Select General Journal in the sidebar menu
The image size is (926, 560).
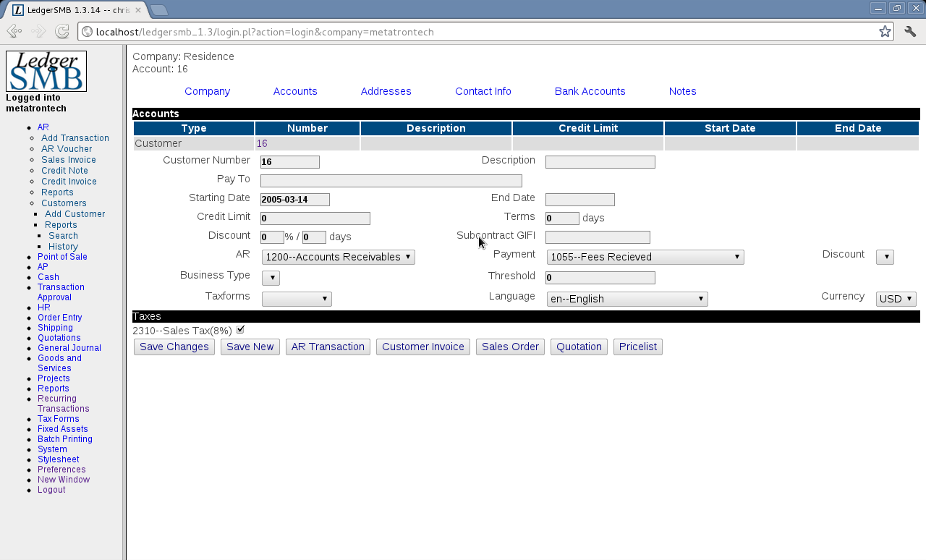pyautogui.click(x=69, y=348)
